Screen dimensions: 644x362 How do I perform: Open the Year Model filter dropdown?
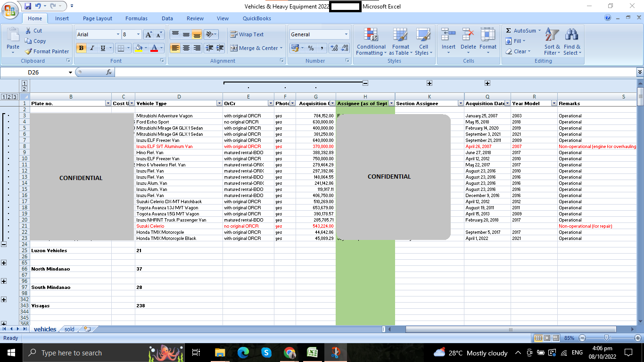[553, 103]
